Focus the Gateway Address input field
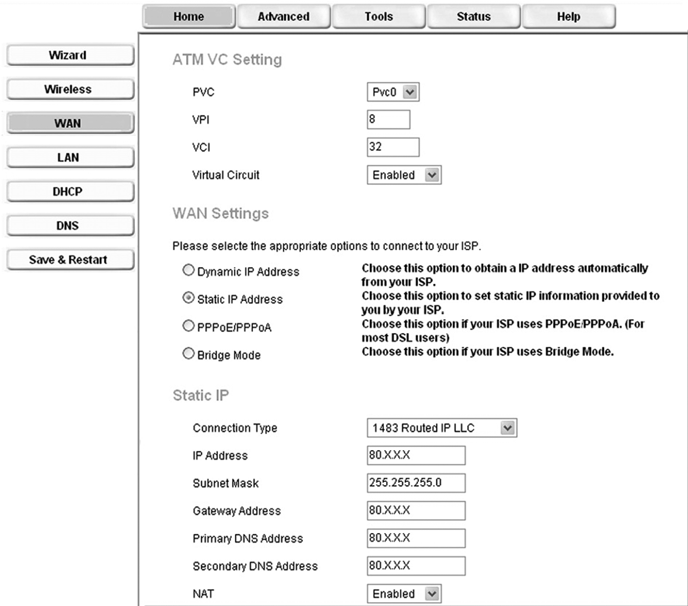The height and width of the screenshot is (606, 688). click(416, 511)
